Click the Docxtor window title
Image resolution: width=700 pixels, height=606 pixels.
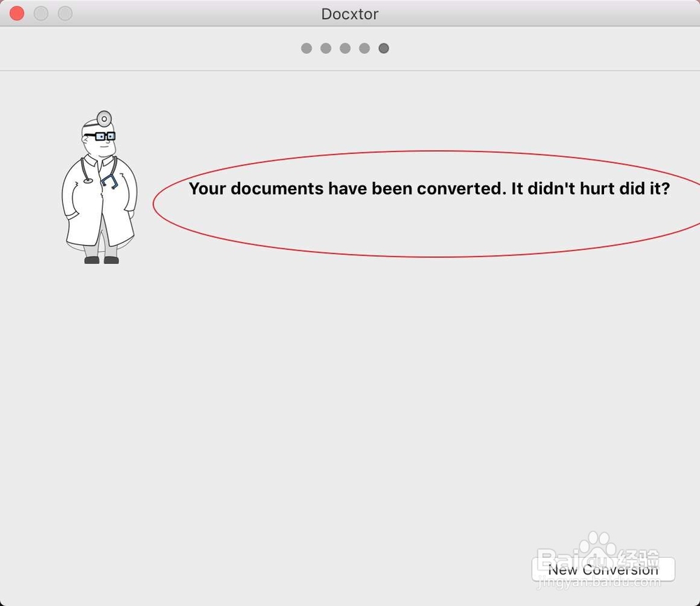[350, 14]
